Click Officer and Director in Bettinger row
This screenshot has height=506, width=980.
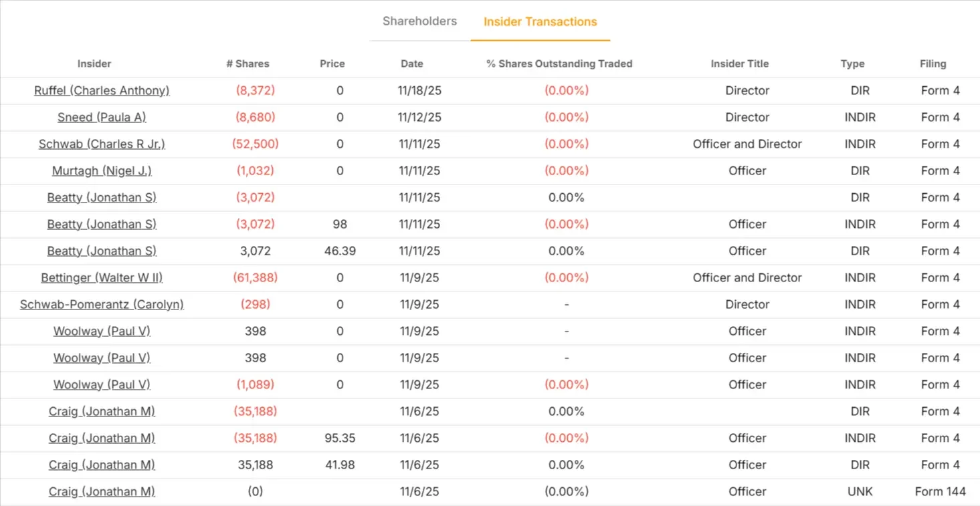coord(747,277)
